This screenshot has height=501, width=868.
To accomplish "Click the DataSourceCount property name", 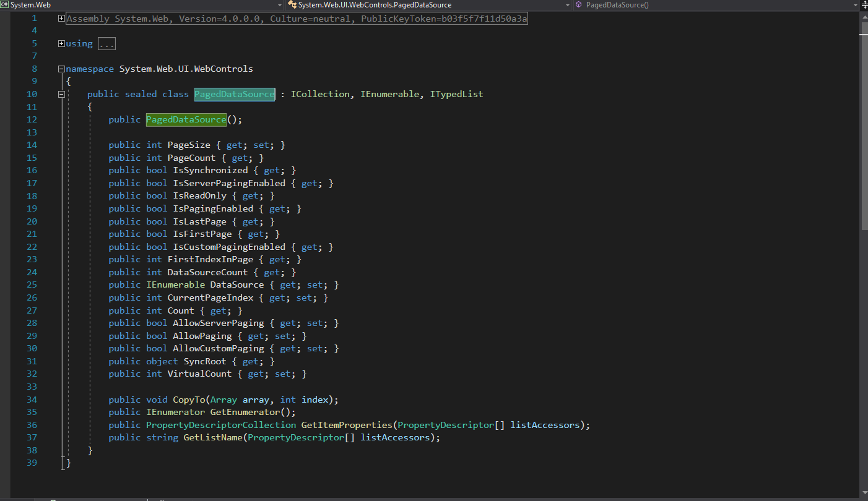I will tap(207, 272).
